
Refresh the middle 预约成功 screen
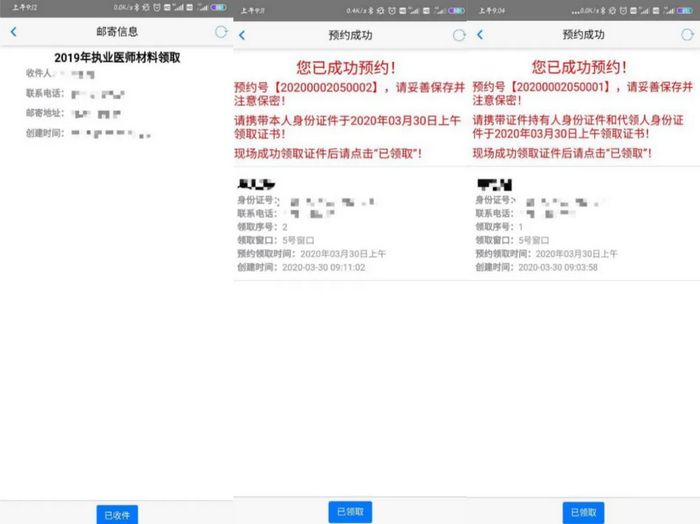coord(458,35)
